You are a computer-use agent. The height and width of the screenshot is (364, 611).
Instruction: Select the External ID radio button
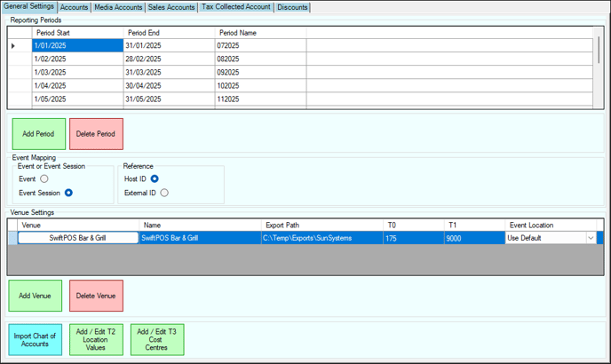164,193
